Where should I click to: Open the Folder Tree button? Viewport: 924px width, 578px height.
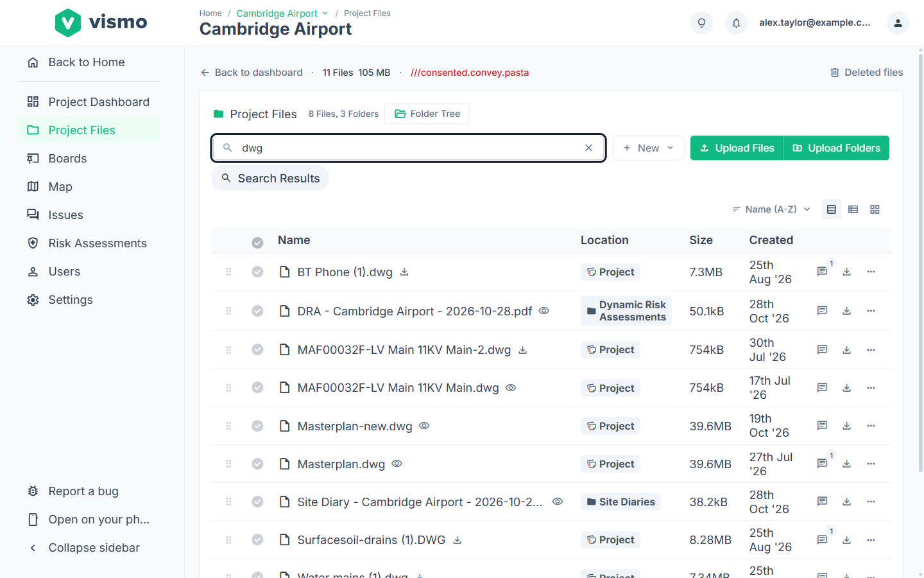coord(427,114)
